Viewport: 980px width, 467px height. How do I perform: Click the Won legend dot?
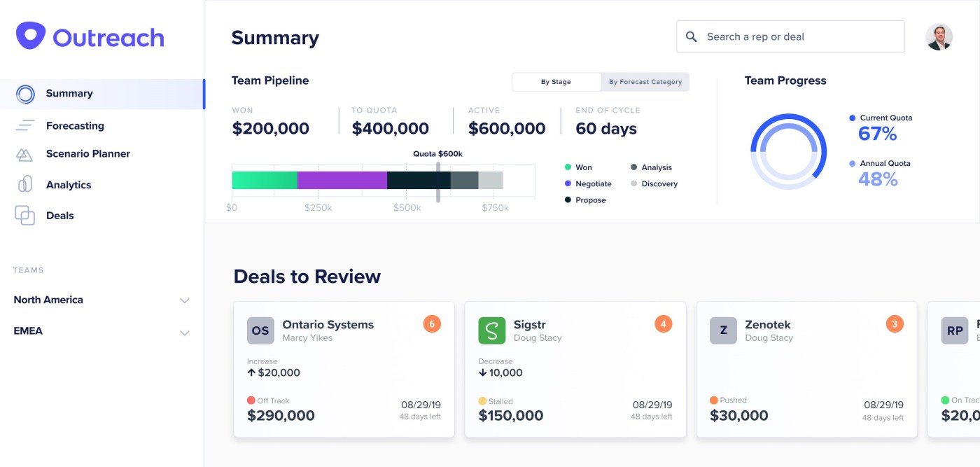click(x=568, y=167)
